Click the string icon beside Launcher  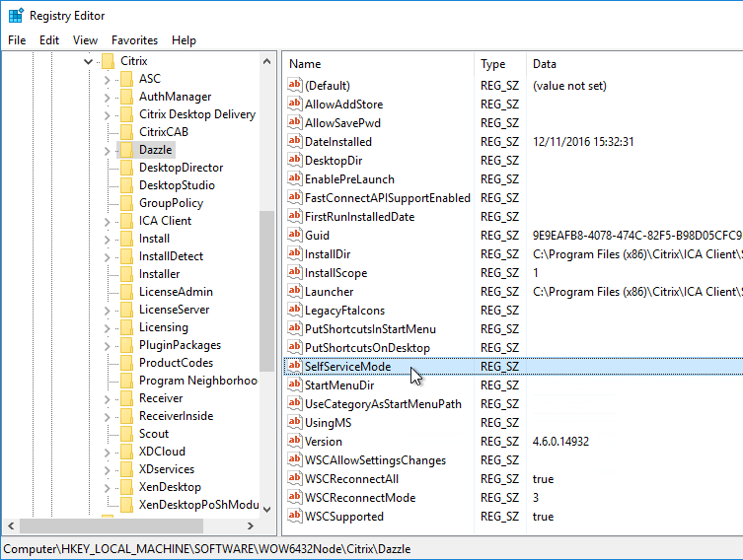pos(295,291)
